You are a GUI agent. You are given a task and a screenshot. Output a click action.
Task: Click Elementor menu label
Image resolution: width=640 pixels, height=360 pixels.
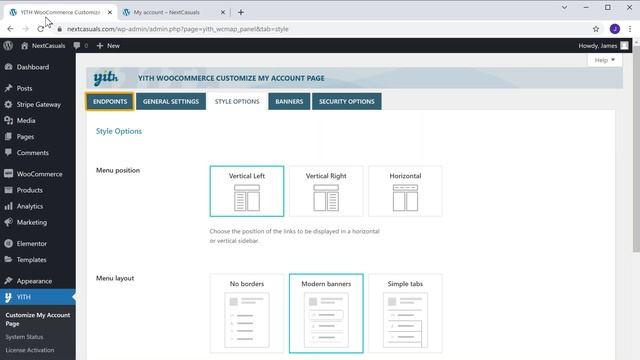click(32, 244)
